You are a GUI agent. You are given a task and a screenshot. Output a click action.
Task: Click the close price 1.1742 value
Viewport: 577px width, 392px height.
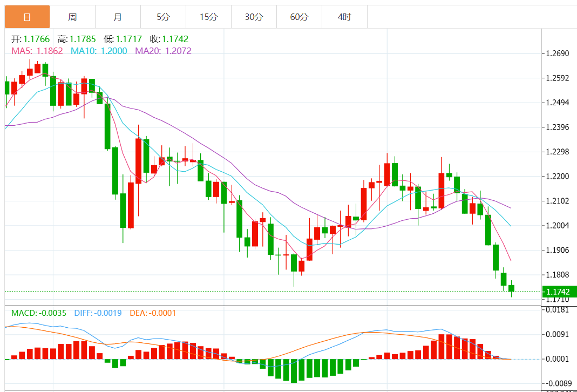(x=175, y=39)
